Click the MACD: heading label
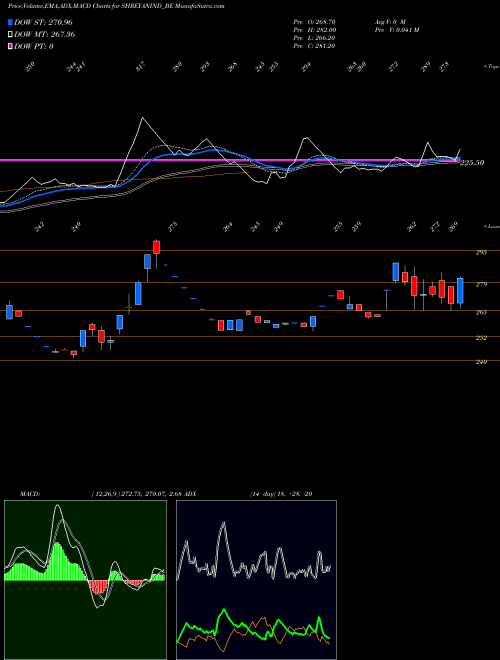This screenshot has height=660, width=500. click(29, 494)
